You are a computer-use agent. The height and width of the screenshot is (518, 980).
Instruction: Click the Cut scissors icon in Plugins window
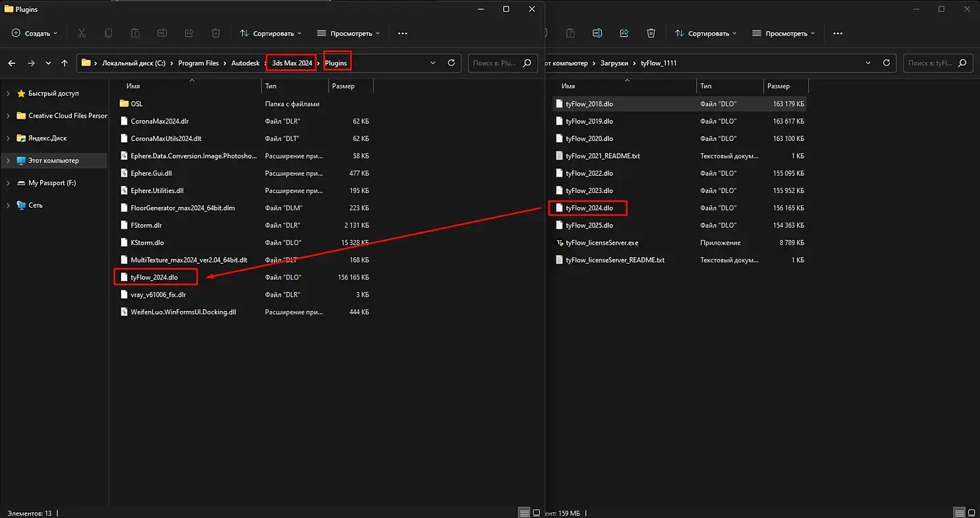[82, 33]
